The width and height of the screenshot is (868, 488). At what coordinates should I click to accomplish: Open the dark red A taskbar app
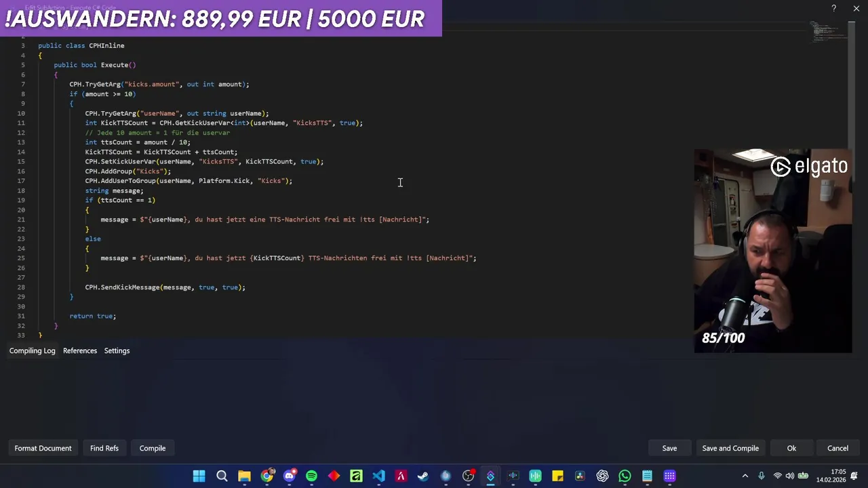(401, 476)
